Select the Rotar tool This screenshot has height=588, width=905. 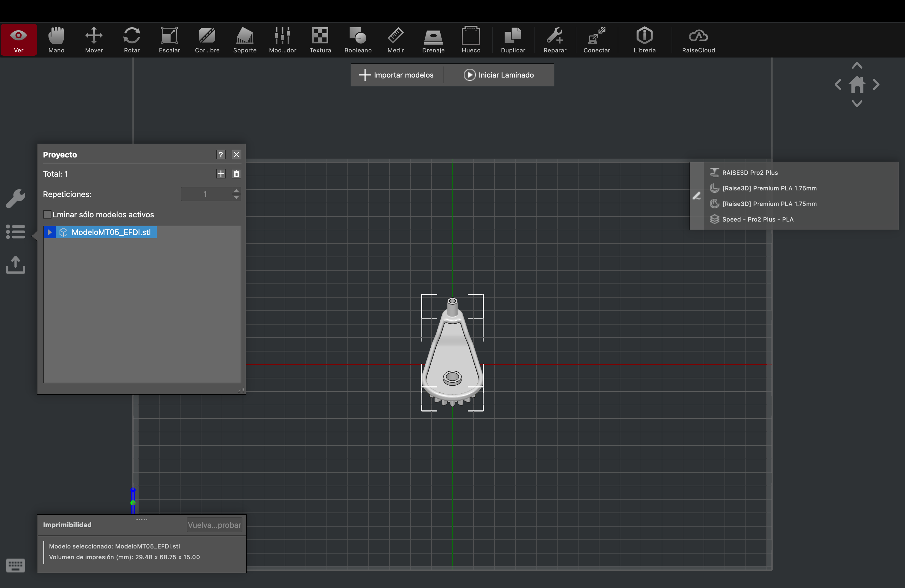click(132, 40)
